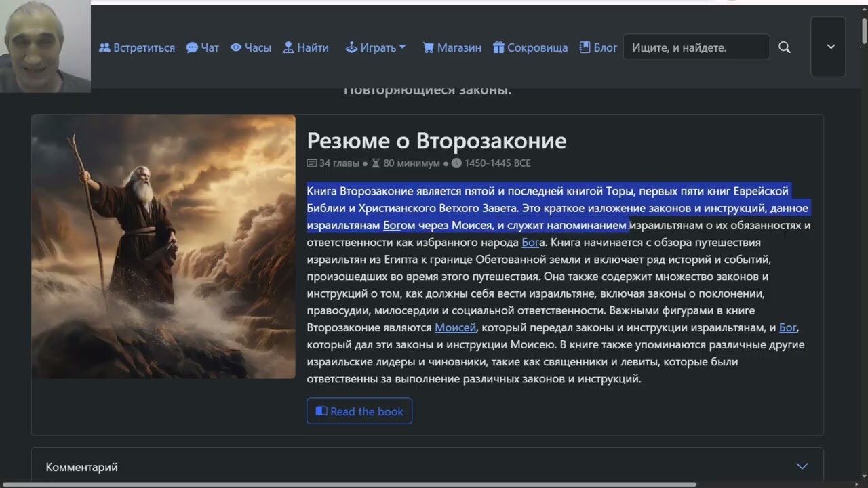Open the Чат nav item
This screenshot has height=488, width=868.
tap(203, 47)
